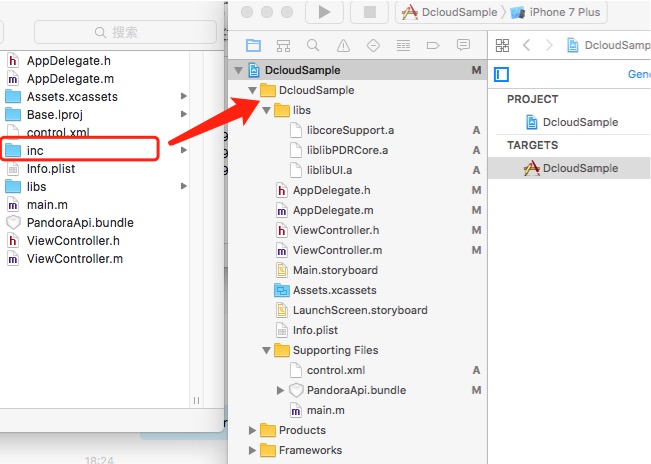Select main.m in Finder window
The image size is (651, 464).
(47, 205)
